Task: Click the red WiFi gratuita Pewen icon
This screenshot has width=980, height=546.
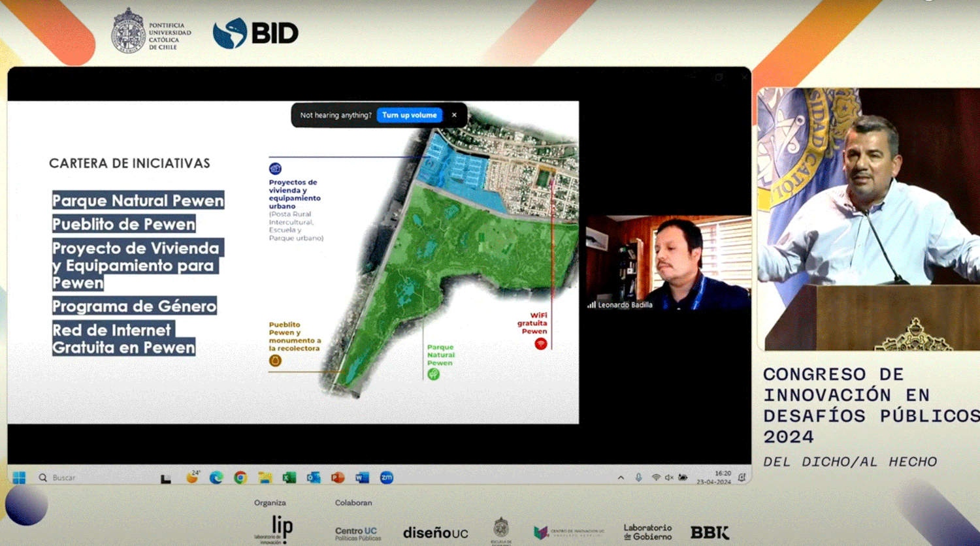Action: click(540, 344)
